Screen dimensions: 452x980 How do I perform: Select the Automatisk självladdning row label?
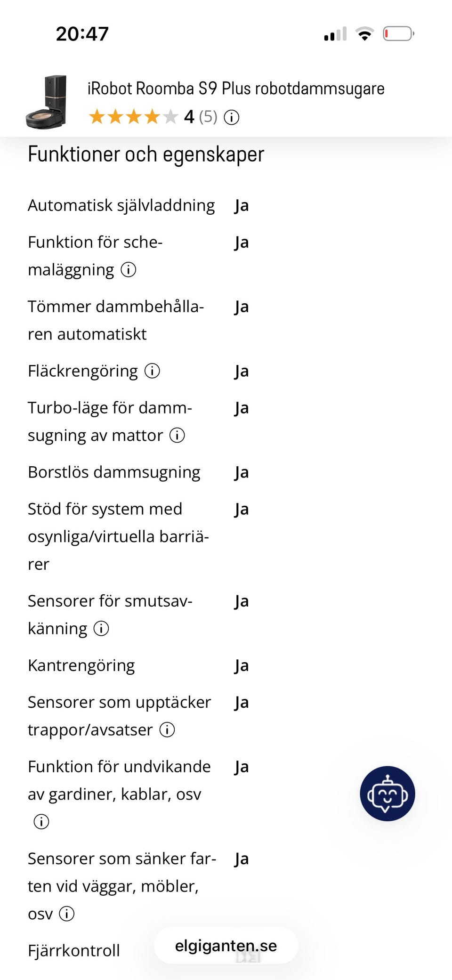point(121,205)
